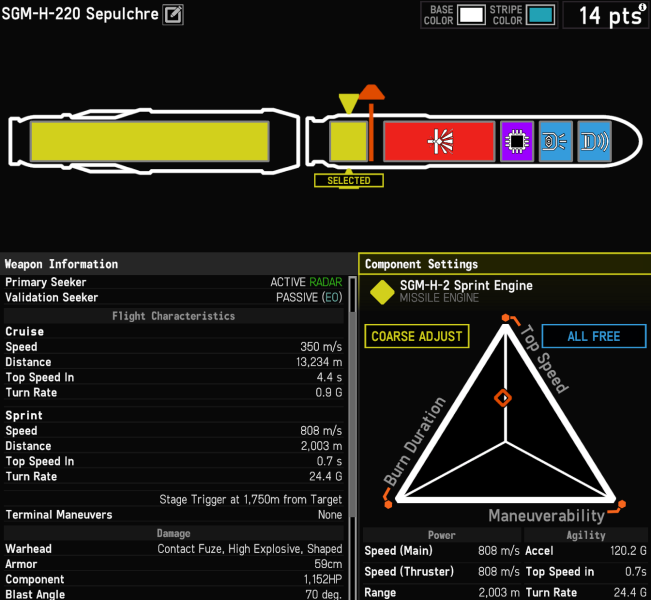Viewport: 651px width, 600px height.
Task: Click the rename edit icon beside missile name
Action: click(173, 15)
